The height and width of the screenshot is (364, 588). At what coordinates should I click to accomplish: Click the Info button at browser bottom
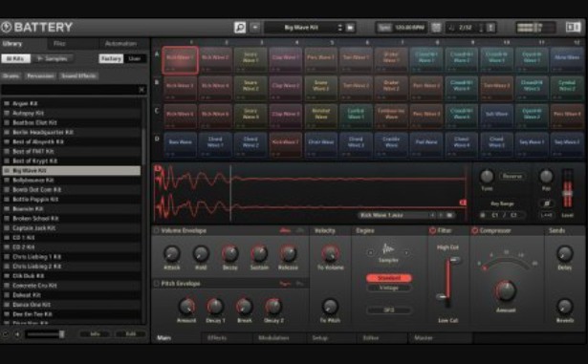pyautogui.click(x=95, y=334)
